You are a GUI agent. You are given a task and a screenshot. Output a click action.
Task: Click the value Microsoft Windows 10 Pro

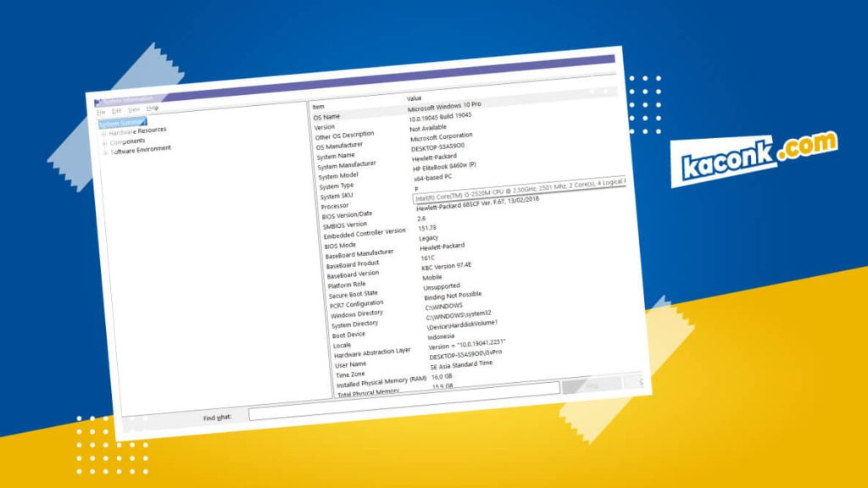(444, 106)
